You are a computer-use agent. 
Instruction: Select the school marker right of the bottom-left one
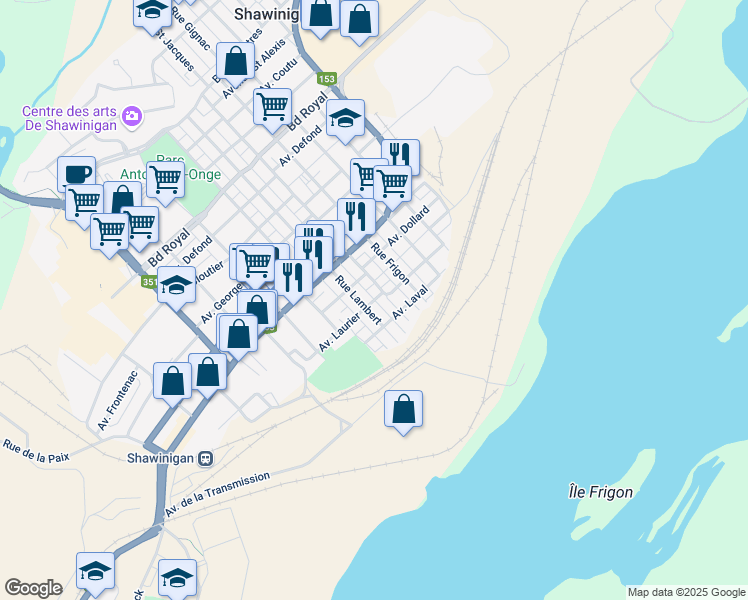(x=177, y=580)
